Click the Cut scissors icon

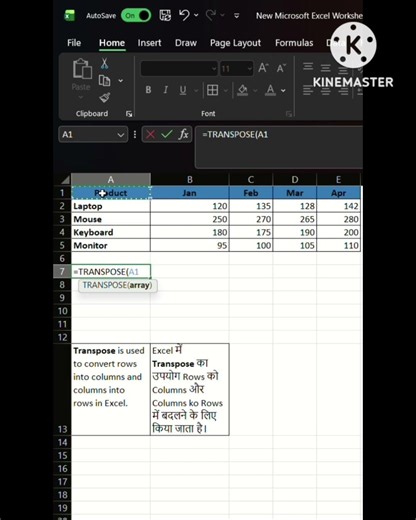coord(104,63)
